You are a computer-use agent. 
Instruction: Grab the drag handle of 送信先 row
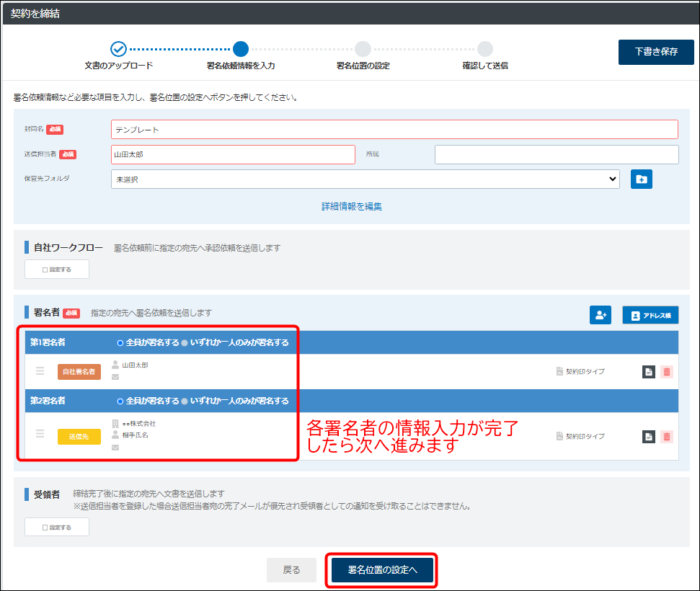(40, 433)
